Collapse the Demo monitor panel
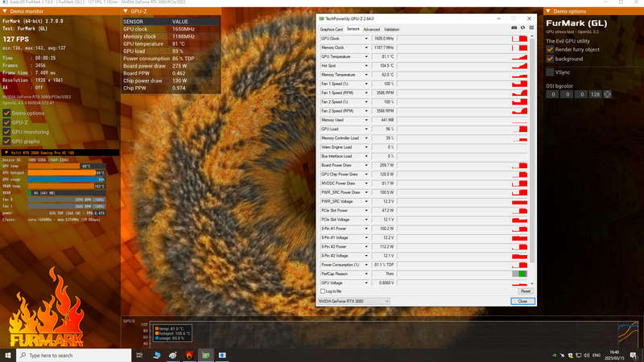The height and width of the screenshot is (362, 644). tap(5, 11)
